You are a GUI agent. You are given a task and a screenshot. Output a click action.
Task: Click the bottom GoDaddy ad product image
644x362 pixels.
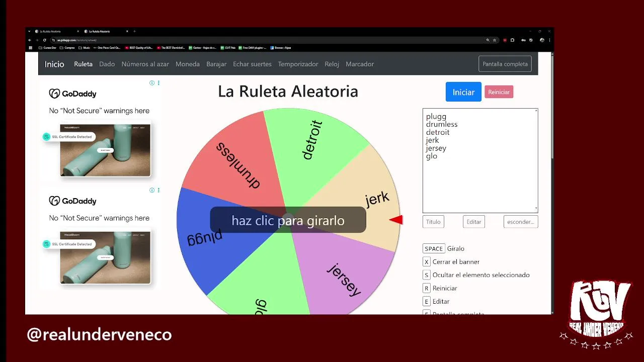click(x=105, y=257)
